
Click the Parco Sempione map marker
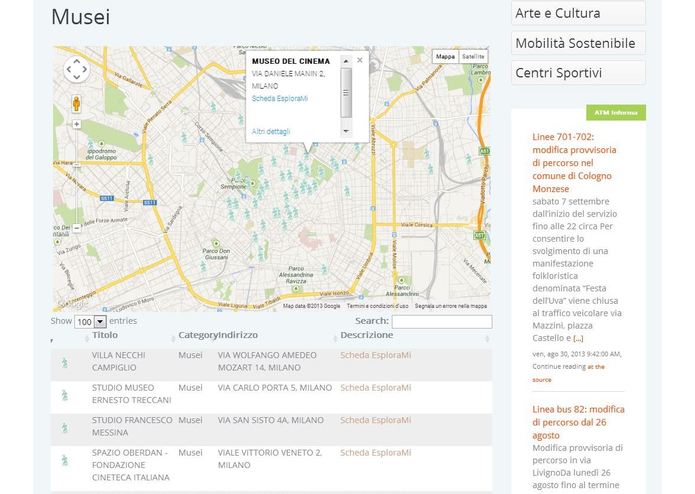(x=253, y=183)
